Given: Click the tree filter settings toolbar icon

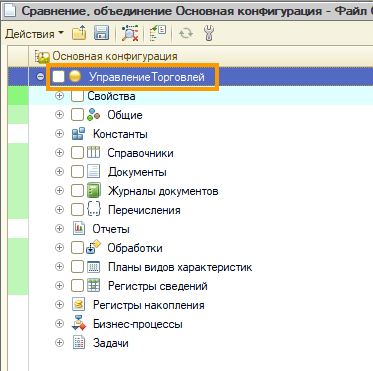Looking at the screenshot, I should pyautogui.click(x=158, y=33).
